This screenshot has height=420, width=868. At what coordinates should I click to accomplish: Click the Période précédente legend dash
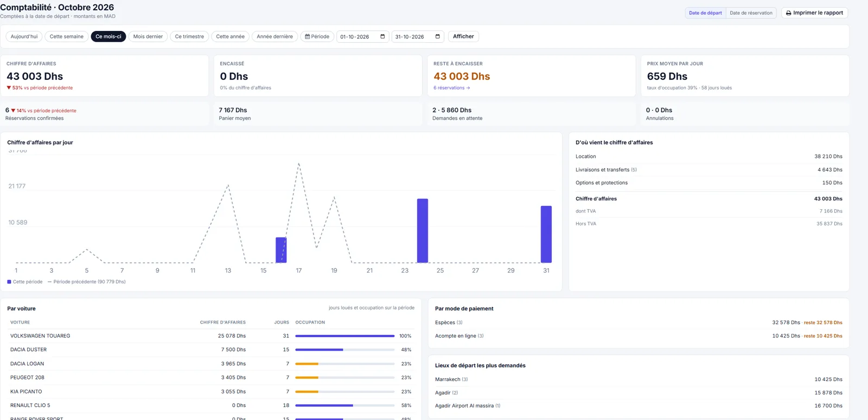click(50, 282)
